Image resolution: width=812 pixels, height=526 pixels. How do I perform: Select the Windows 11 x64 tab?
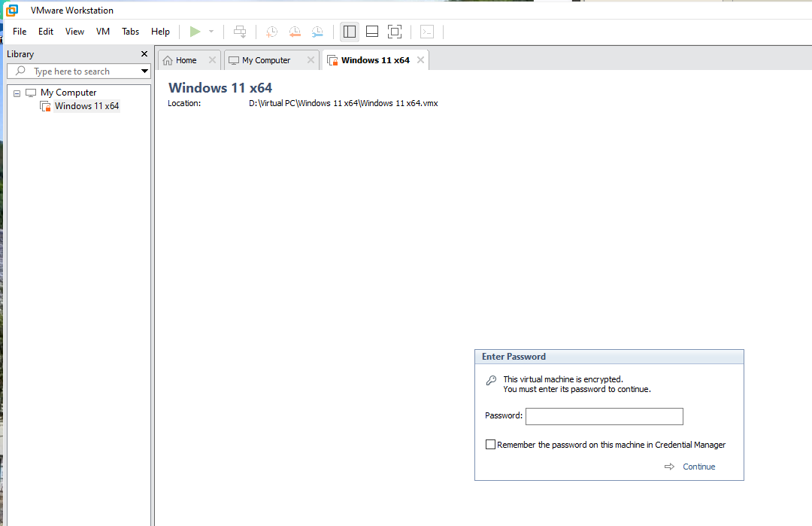[x=375, y=60]
